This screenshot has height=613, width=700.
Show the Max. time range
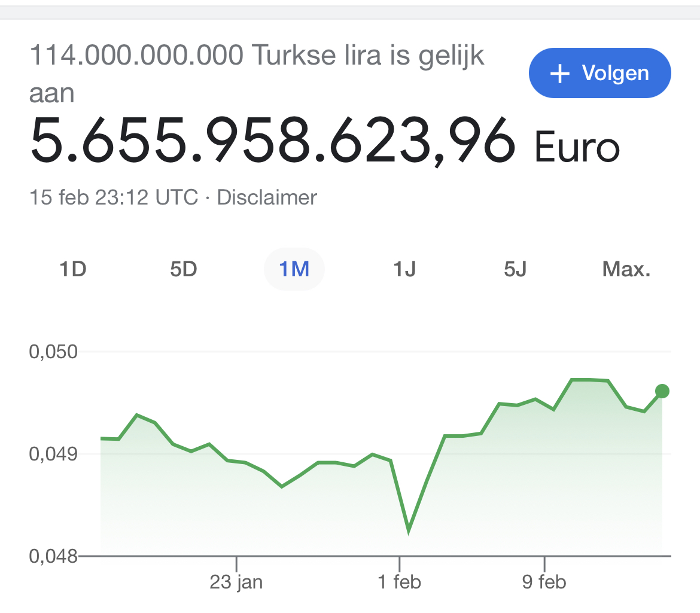pos(626,269)
